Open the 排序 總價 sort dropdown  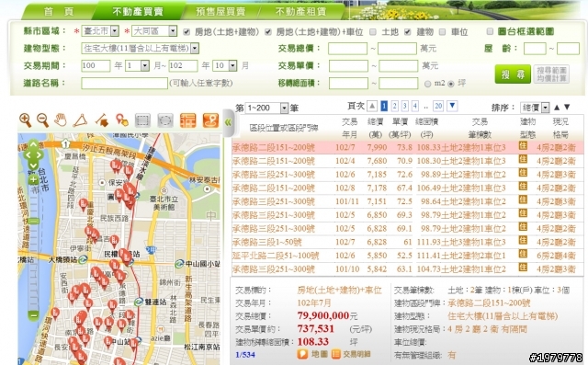pyautogui.click(x=535, y=108)
